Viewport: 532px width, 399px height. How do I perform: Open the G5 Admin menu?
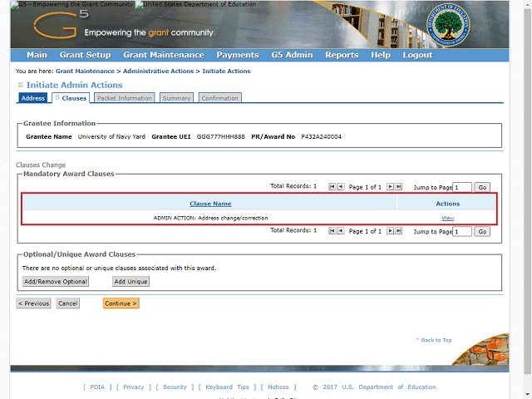292,55
